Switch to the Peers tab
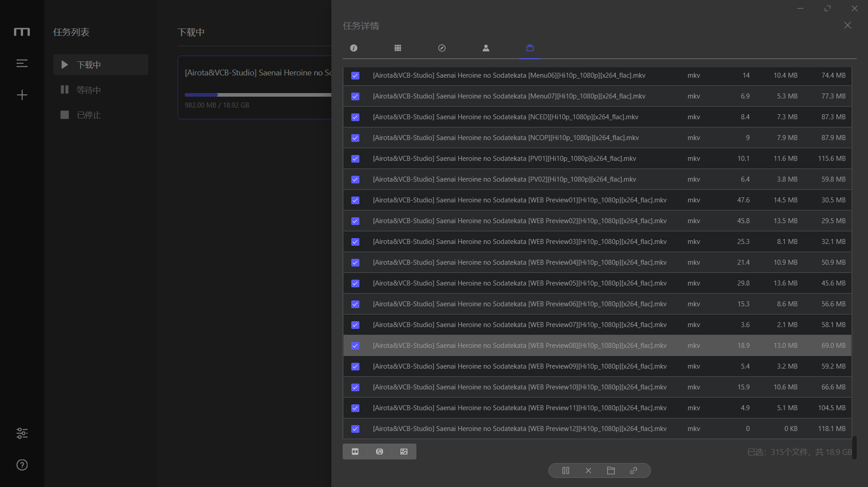868x487 pixels. [x=486, y=48]
